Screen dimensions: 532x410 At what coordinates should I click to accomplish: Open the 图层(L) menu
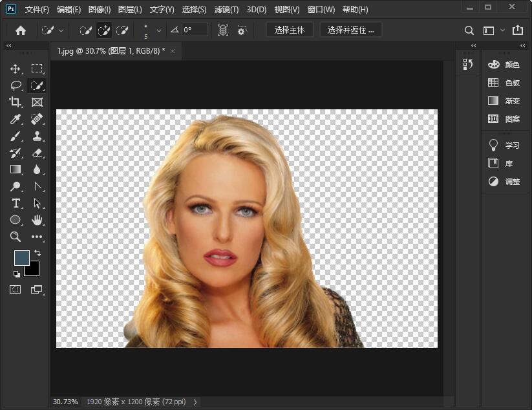130,10
